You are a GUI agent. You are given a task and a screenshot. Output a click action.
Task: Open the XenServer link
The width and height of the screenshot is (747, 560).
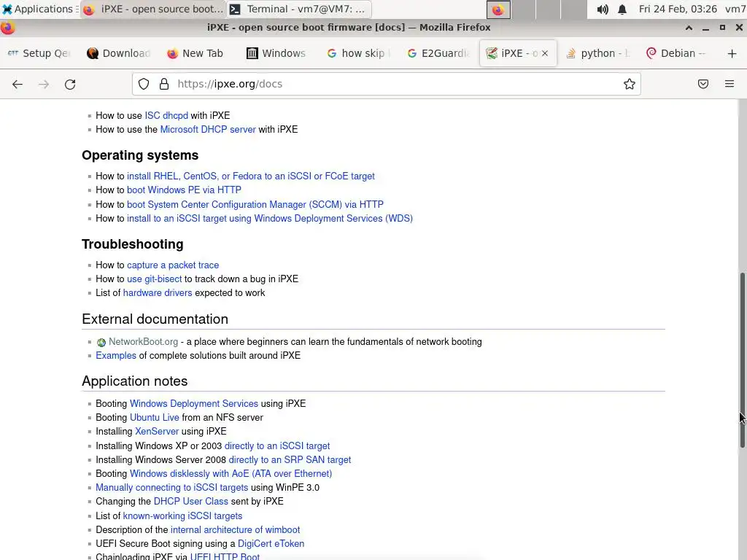pyautogui.click(x=157, y=432)
